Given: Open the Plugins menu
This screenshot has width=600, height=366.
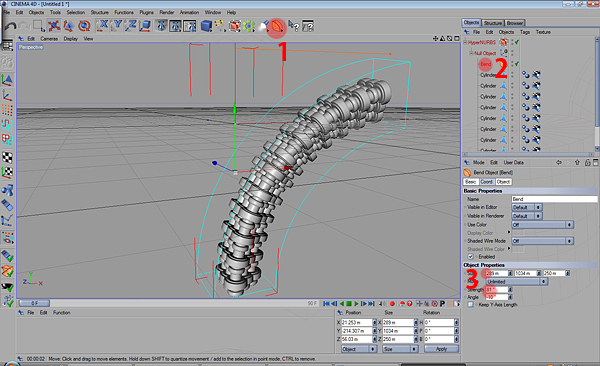Looking at the screenshot, I should [x=146, y=12].
